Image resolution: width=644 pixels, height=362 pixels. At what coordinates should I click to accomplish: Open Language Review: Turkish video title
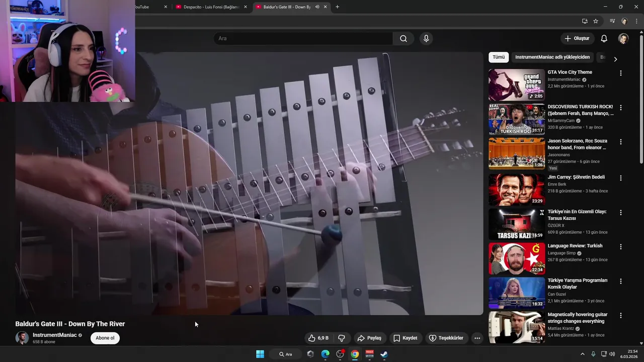[x=575, y=246]
